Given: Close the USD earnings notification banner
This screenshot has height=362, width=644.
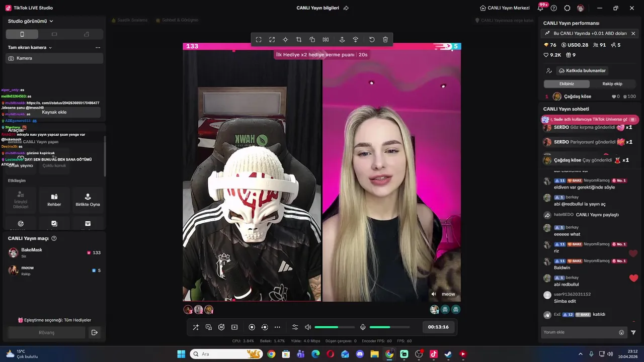Looking at the screenshot, I should coord(633,33).
